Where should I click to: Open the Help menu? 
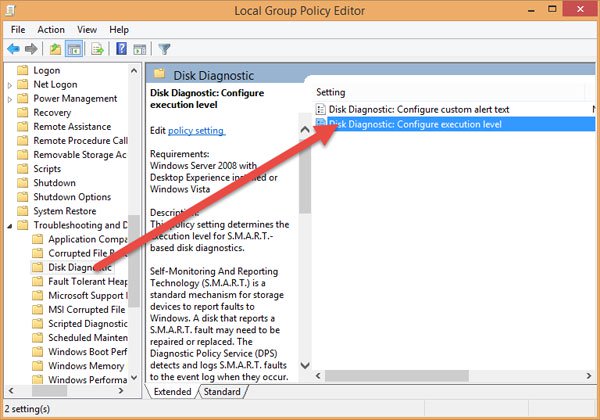[x=119, y=29]
